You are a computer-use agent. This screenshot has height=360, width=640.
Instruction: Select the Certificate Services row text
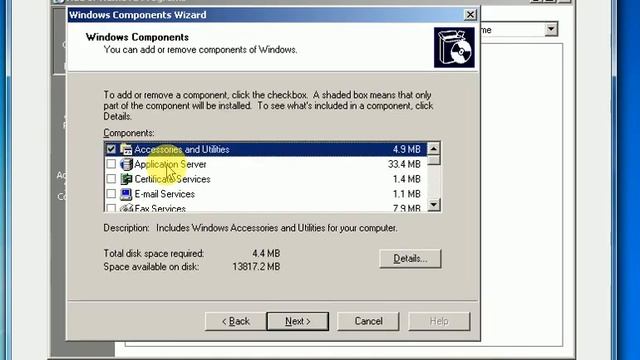click(x=172, y=179)
